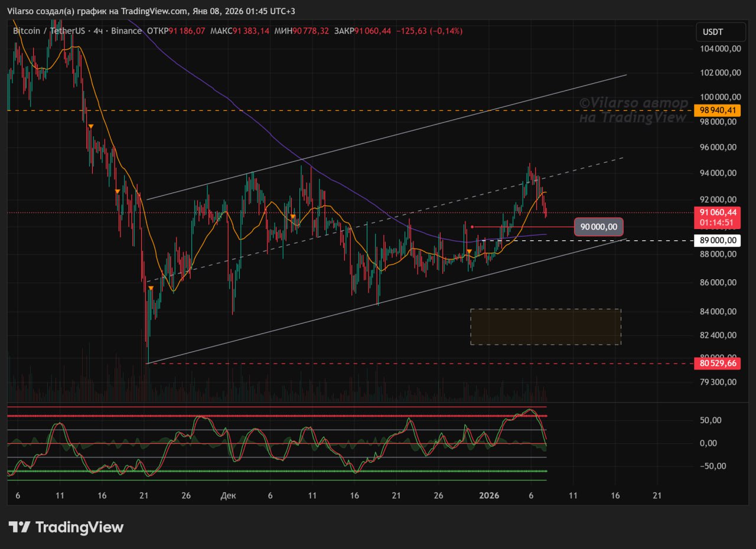This screenshot has height=549, width=756.
Task: Click the 4ч timeframe label in header
Action: click(x=98, y=31)
